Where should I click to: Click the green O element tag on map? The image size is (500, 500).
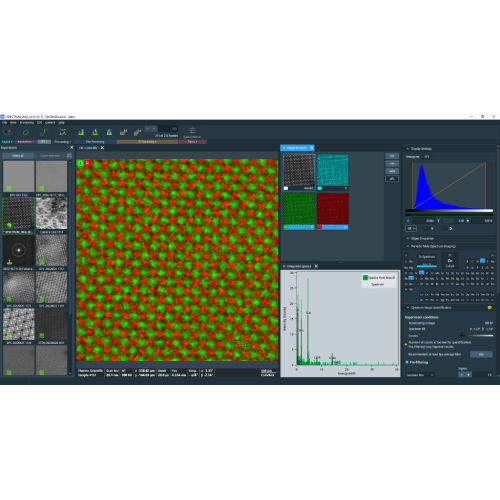(x=80, y=163)
